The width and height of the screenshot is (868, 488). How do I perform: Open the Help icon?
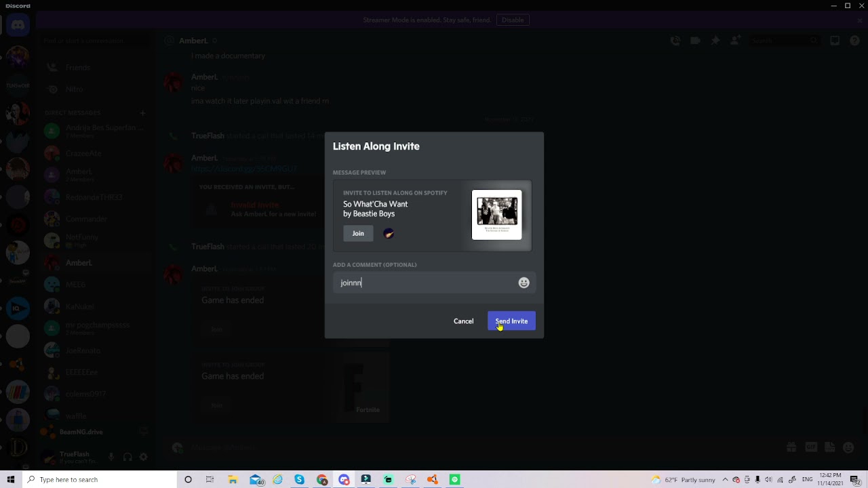pos(854,41)
